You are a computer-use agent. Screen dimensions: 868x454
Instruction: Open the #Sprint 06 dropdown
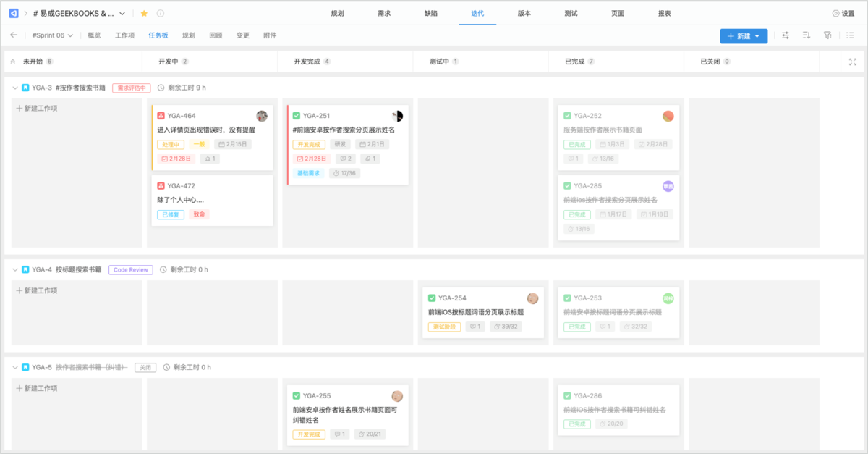point(52,35)
